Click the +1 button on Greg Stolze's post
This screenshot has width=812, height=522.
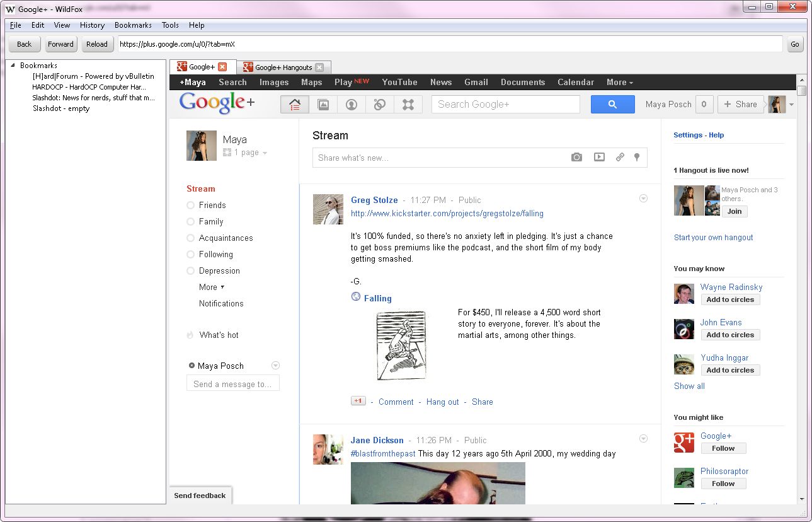tap(358, 401)
